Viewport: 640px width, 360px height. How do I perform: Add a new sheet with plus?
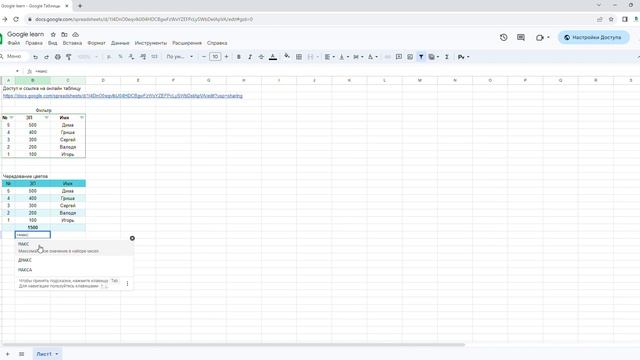click(8, 354)
